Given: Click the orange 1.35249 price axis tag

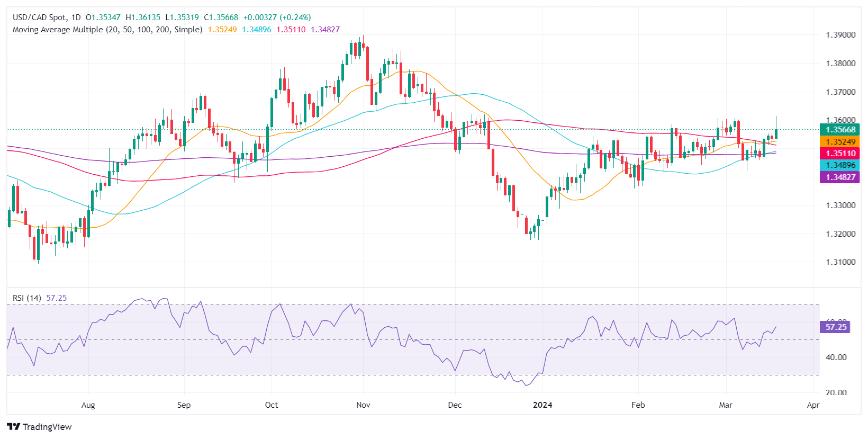Looking at the screenshot, I should pos(839,142).
